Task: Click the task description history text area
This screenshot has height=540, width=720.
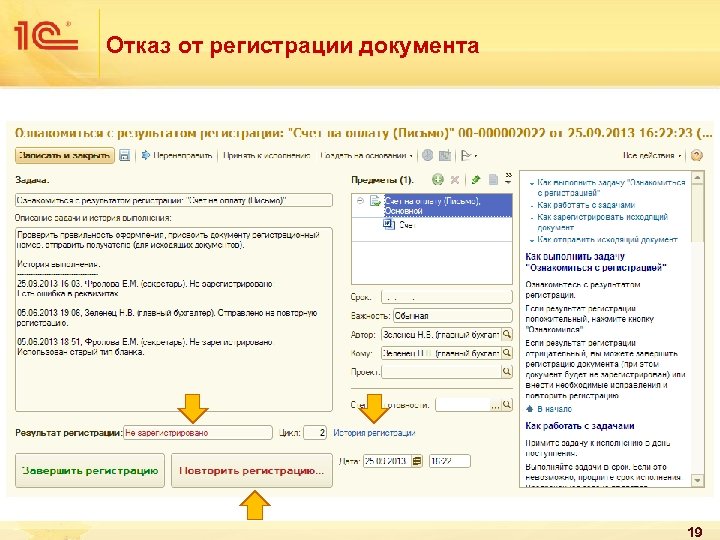Action: point(174,319)
